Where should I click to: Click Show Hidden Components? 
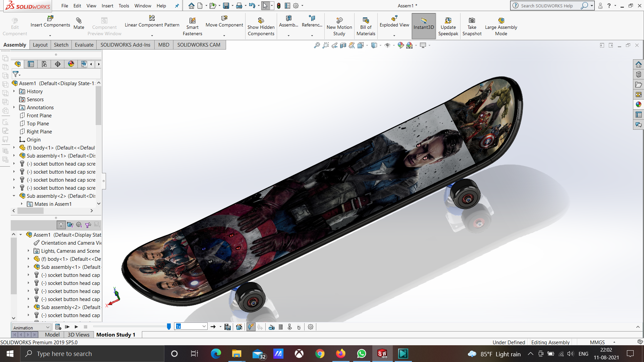(261, 27)
